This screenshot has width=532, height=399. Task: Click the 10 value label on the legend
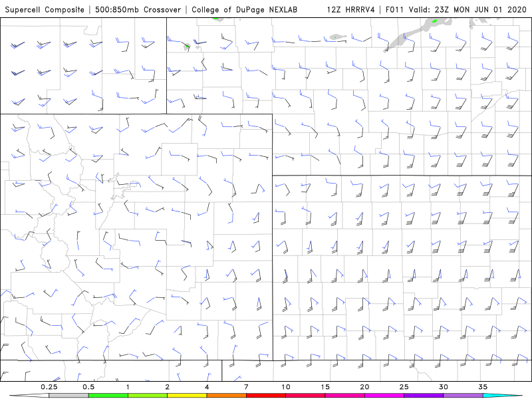(x=286, y=387)
